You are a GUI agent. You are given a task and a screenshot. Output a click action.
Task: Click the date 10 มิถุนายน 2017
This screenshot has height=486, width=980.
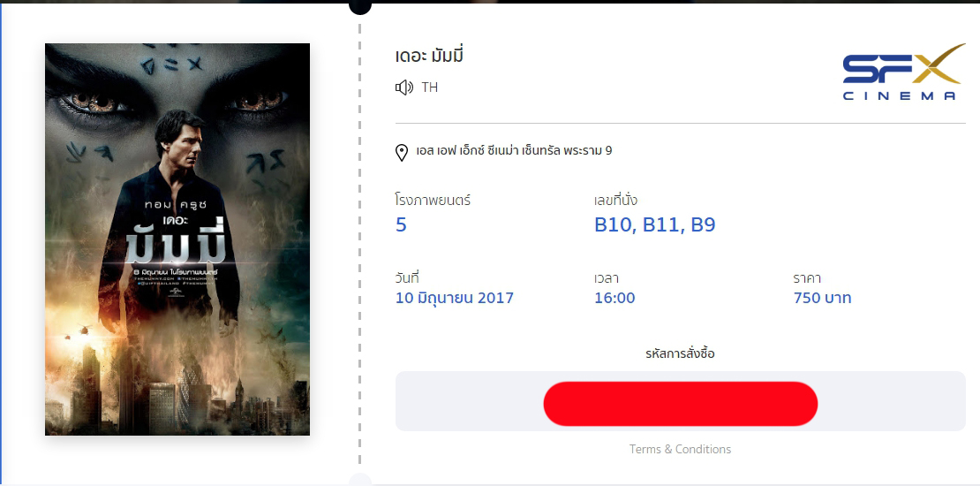(455, 298)
